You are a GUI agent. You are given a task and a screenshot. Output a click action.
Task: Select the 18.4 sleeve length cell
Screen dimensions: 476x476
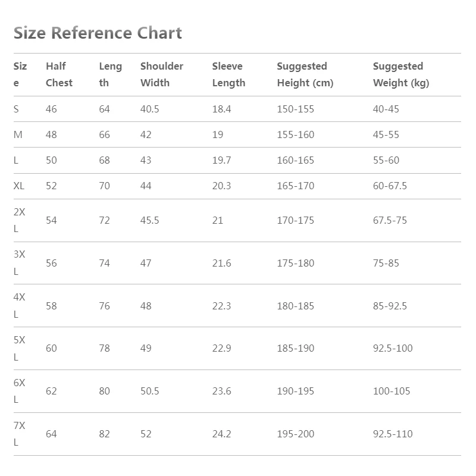coord(221,109)
